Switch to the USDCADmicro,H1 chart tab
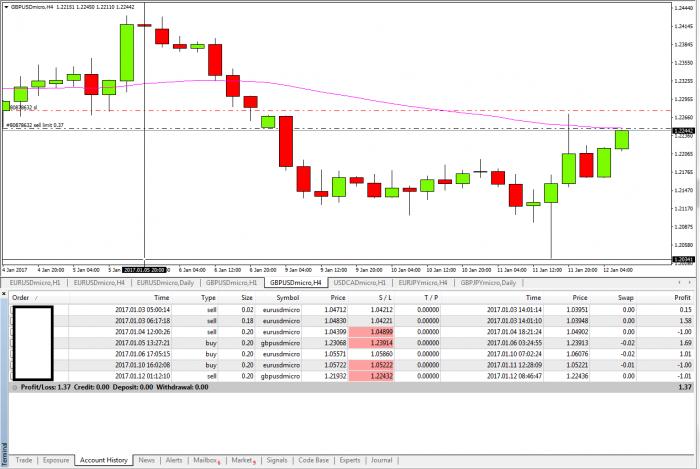This screenshot has width=700, height=469. coord(360,283)
